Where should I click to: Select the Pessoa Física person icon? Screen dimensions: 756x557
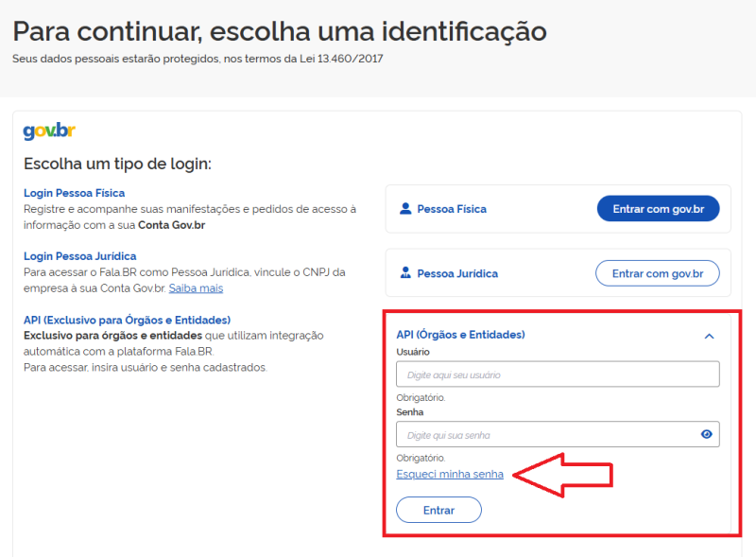point(405,208)
